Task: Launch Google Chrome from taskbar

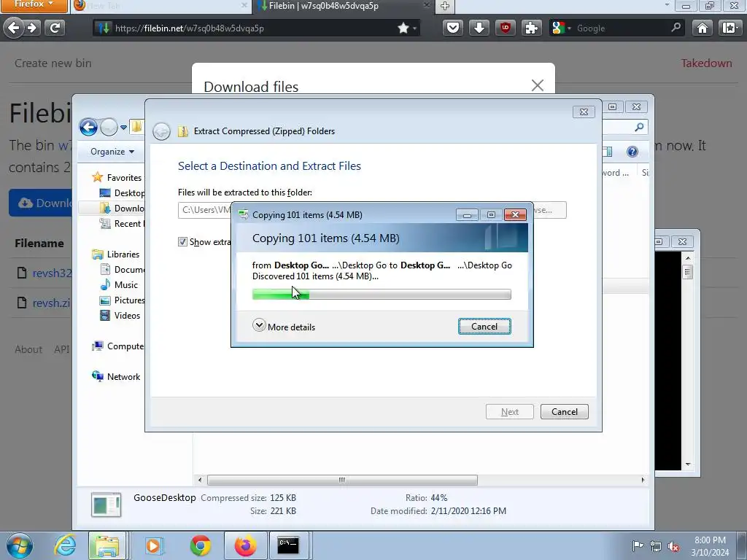Action: pos(200,545)
